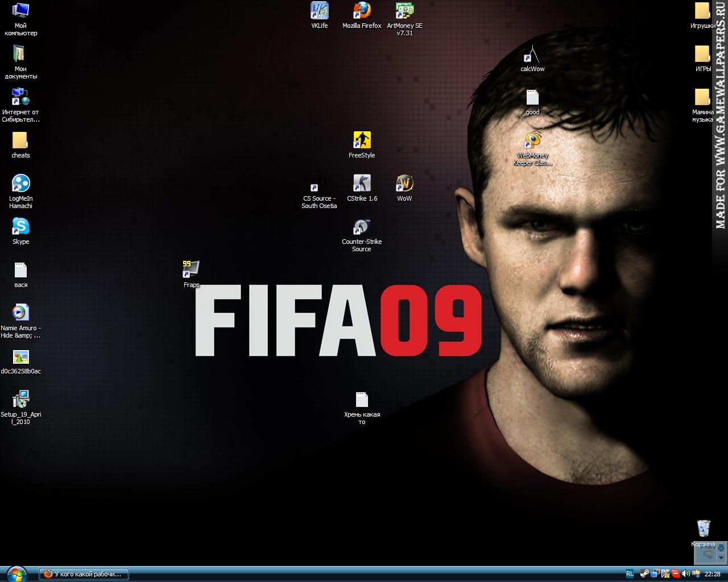Viewport: 728px width, 582px height.
Task: Launch Skype from the desktop
Action: pos(20,227)
